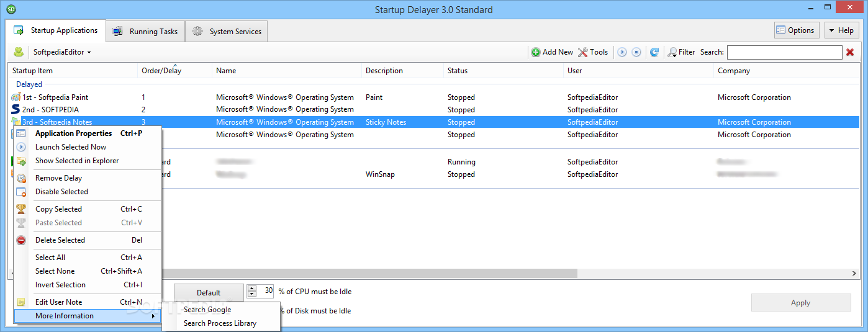Click the Disable Selected window icon
This screenshot has width=868, height=332.
tap(21, 192)
